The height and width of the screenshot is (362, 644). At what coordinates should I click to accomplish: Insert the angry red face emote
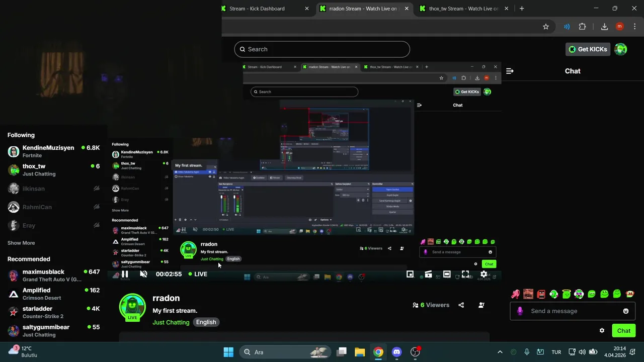coord(541,294)
